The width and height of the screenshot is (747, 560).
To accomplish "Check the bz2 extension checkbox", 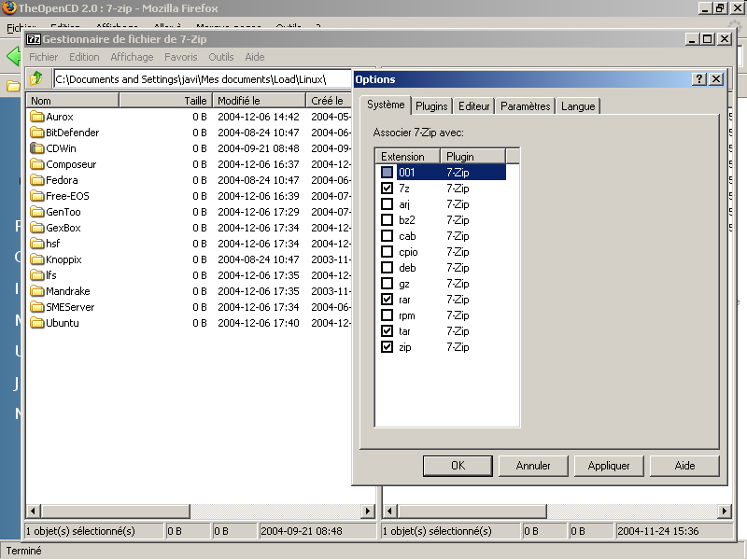I will pos(387,220).
